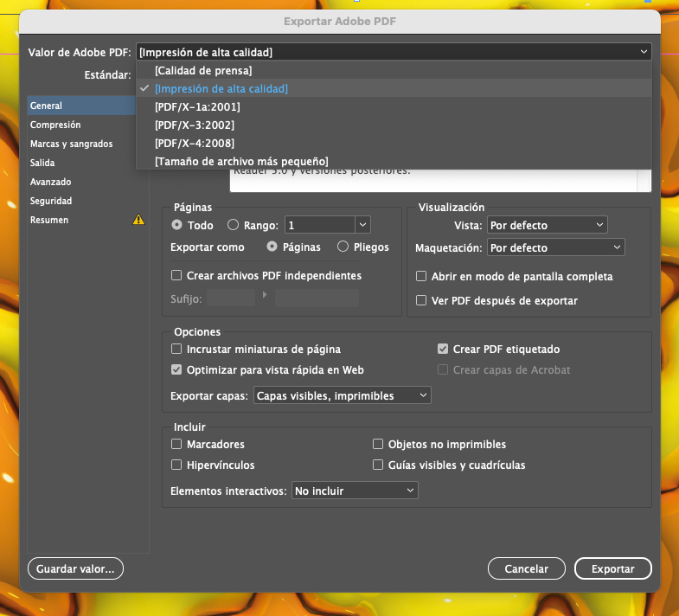Open the Exportar capas dropdown
The image size is (679, 616).
(x=343, y=395)
